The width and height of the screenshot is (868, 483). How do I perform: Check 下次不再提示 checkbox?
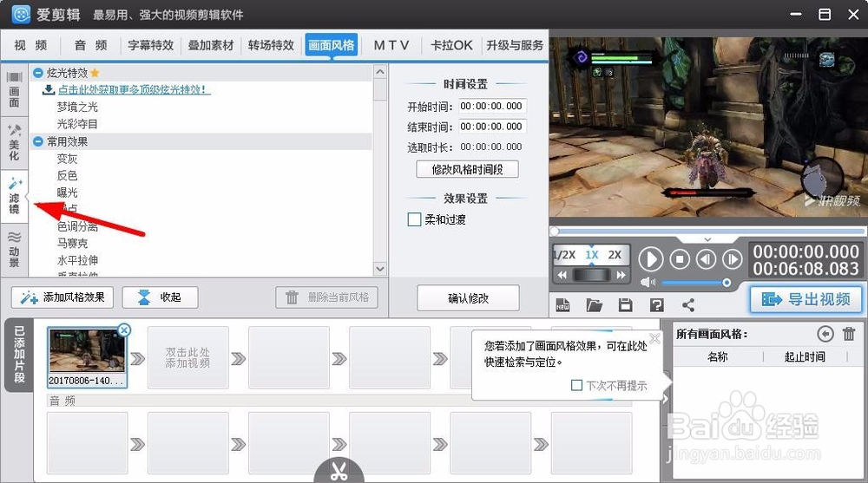[x=576, y=385]
